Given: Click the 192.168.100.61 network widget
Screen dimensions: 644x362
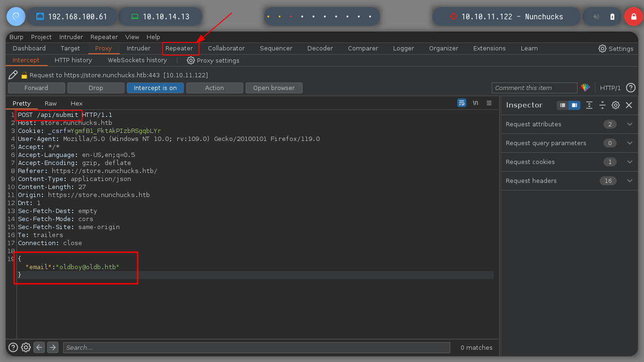Looking at the screenshot, I should coord(72,16).
